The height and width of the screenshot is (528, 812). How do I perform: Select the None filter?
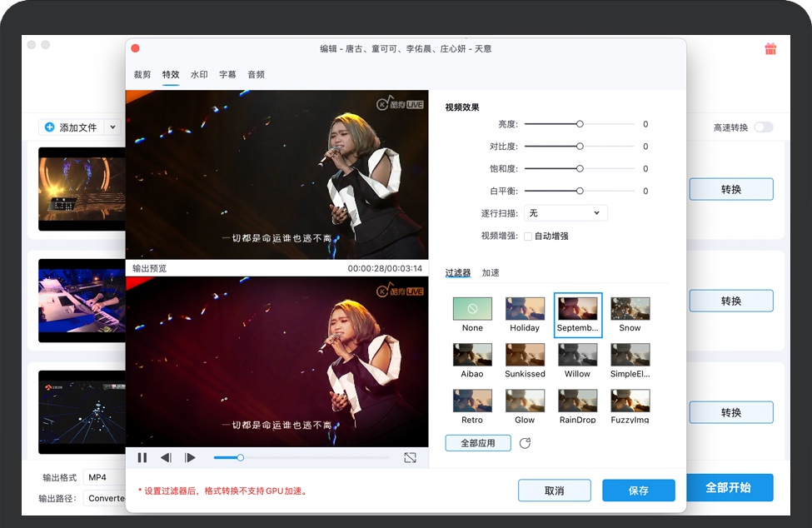point(472,315)
